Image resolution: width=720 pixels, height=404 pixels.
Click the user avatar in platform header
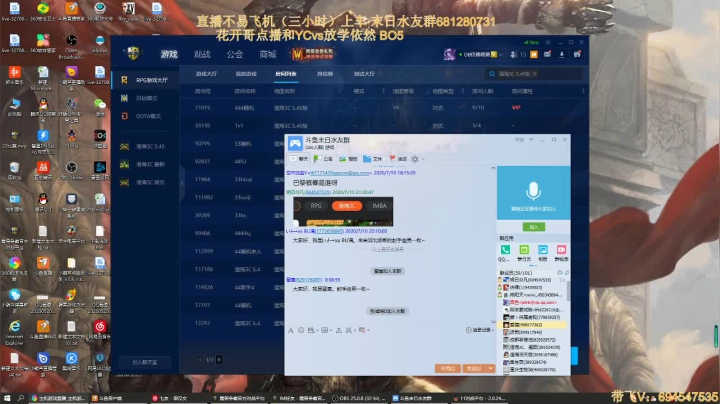tap(450, 54)
